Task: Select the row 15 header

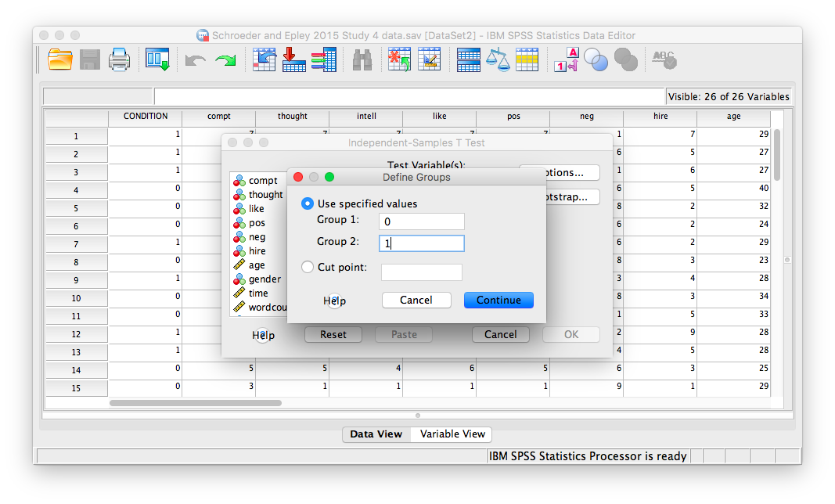Action: tap(76, 388)
